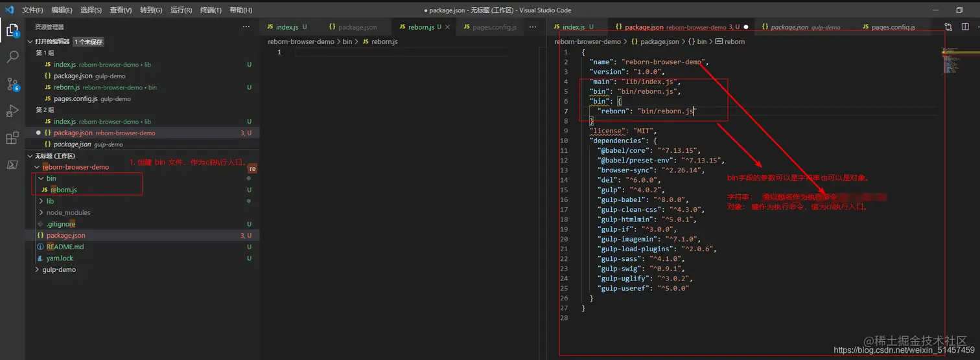980x360 pixels.
Task: Switch to package.json tab in left editor group
Action: pos(356,27)
